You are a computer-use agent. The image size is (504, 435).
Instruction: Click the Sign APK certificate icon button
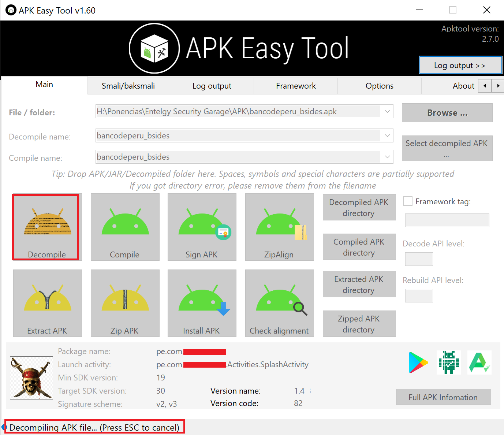202,227
